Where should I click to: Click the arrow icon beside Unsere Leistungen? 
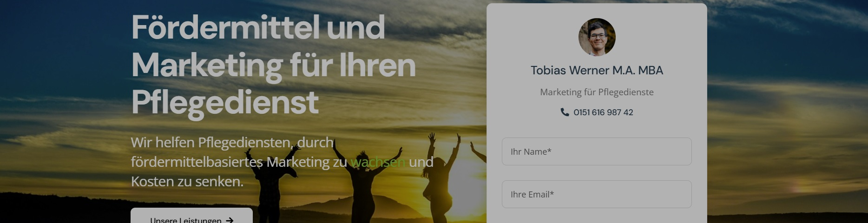[x=230, y=220]
